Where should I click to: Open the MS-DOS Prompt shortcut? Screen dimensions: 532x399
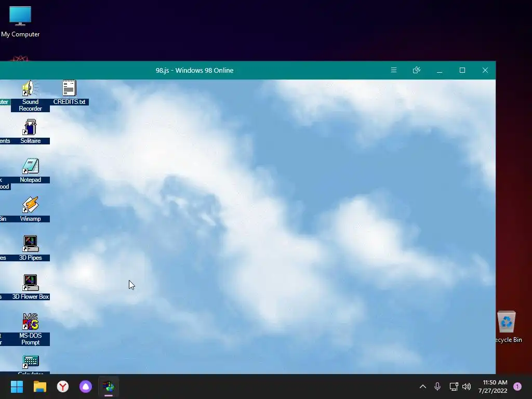click(30, 329)
